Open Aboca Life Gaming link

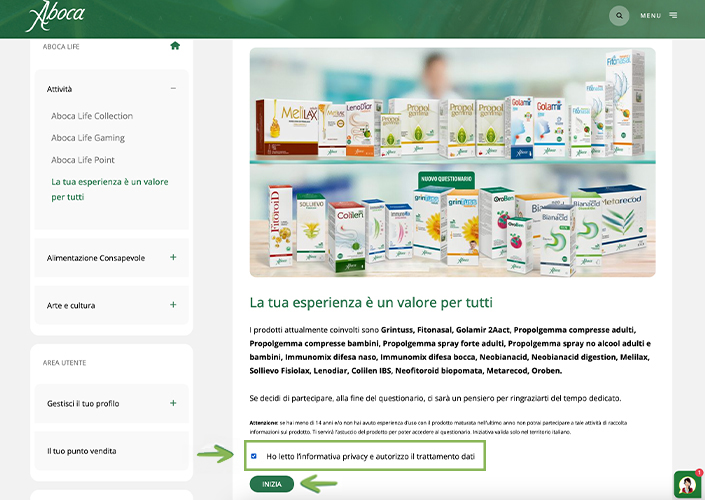tap(88, 138)
